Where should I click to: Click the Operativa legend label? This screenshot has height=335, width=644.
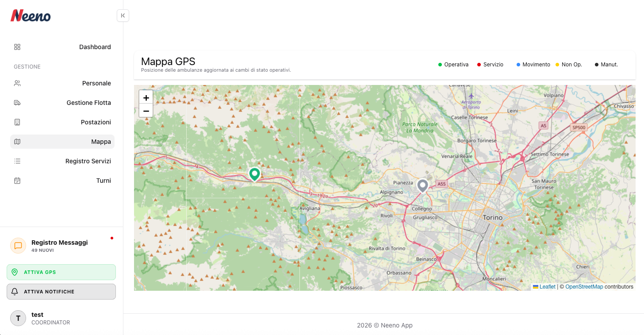pyautogui.click(x=456, y=65)
